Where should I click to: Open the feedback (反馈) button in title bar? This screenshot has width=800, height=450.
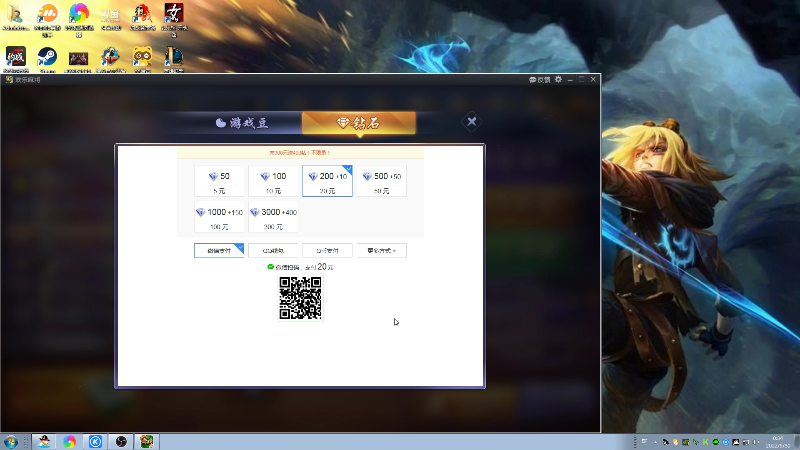click(540, 80)
